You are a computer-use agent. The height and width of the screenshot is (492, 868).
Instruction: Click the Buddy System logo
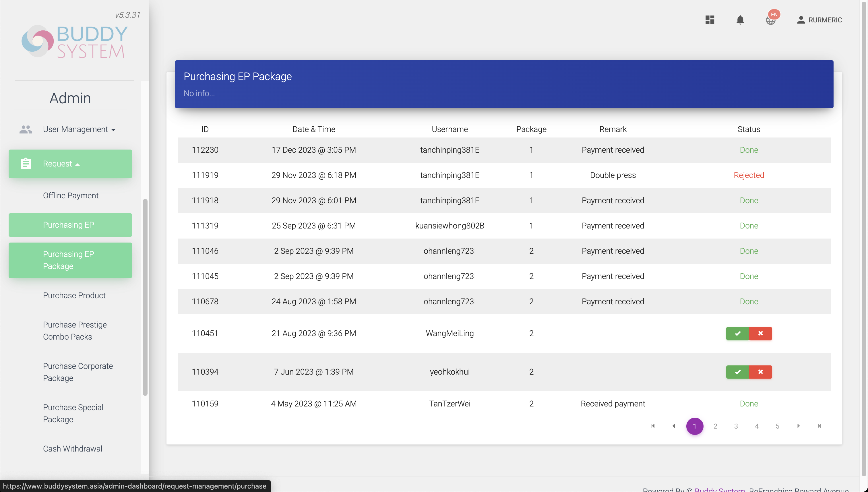pyautogui.click(x=74, y=42)
